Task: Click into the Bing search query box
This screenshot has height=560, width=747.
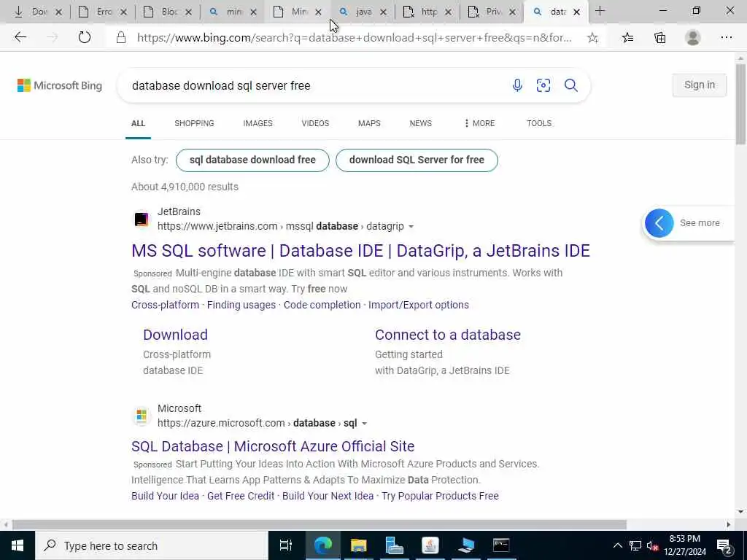Action: coord(314,86)
